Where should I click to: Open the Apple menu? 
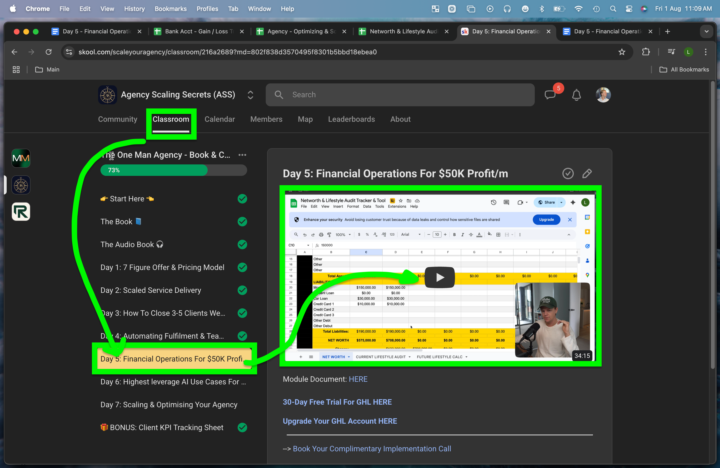pos(13,8)
